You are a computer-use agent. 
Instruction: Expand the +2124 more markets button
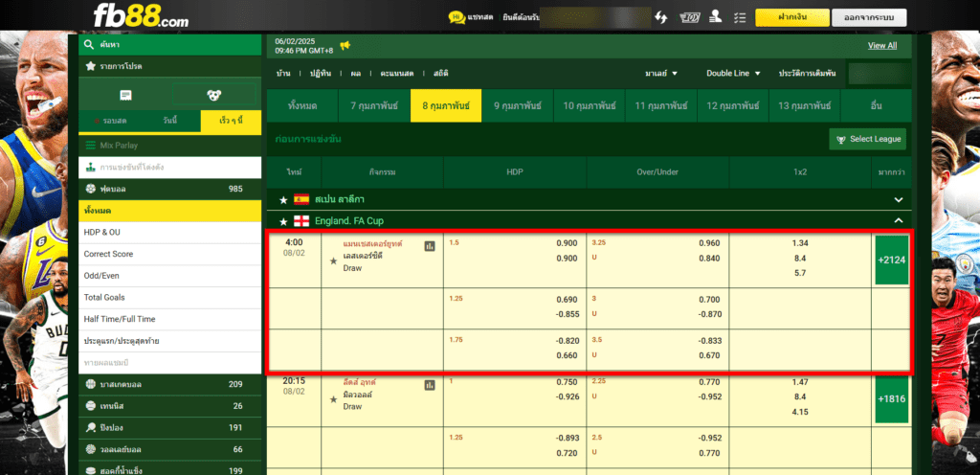[891, 260]
